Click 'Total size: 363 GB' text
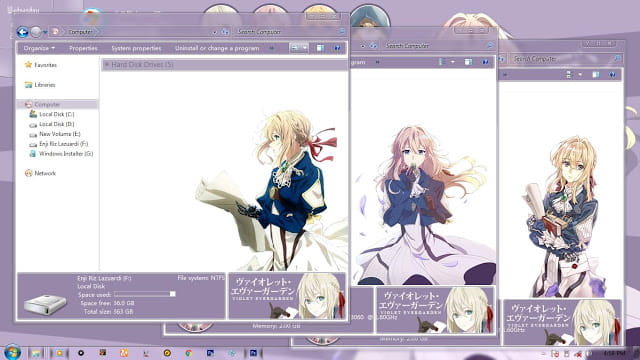640x360 pixels. pyautogui.click(x=109, y=311)
